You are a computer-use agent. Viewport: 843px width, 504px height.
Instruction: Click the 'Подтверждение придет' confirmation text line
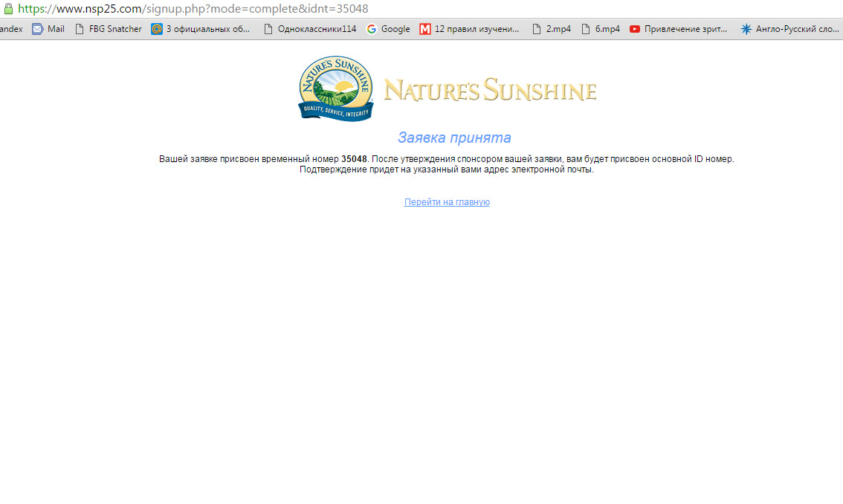point(446,169)
